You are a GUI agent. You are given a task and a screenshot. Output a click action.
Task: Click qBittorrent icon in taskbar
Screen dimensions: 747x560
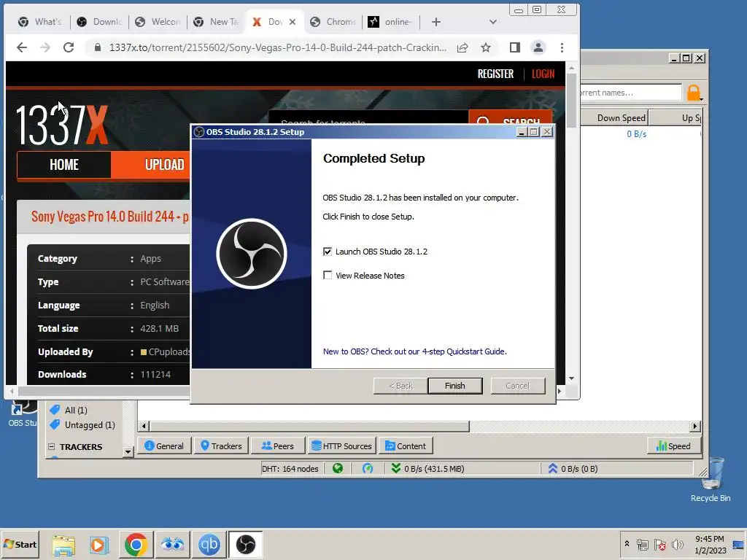(x=209, y=544)
